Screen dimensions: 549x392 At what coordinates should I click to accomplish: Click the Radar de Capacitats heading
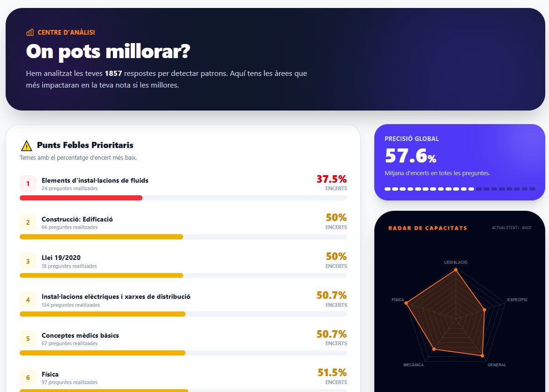click(x=428, y=228)
